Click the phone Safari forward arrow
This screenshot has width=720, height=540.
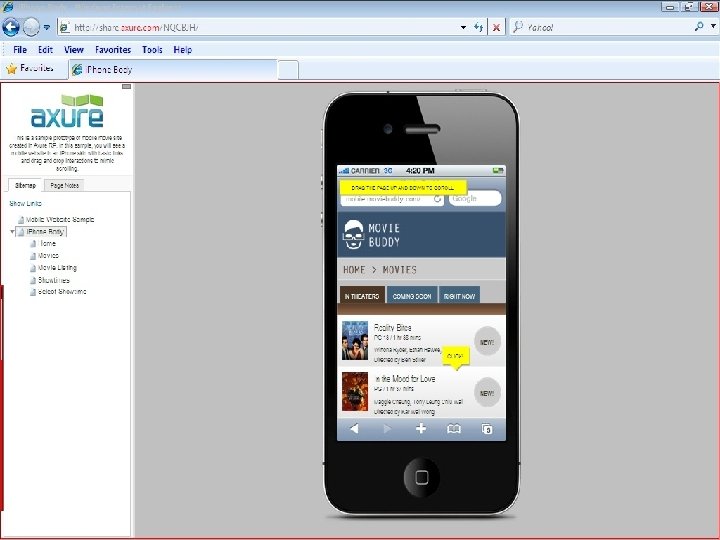[387, 428]
